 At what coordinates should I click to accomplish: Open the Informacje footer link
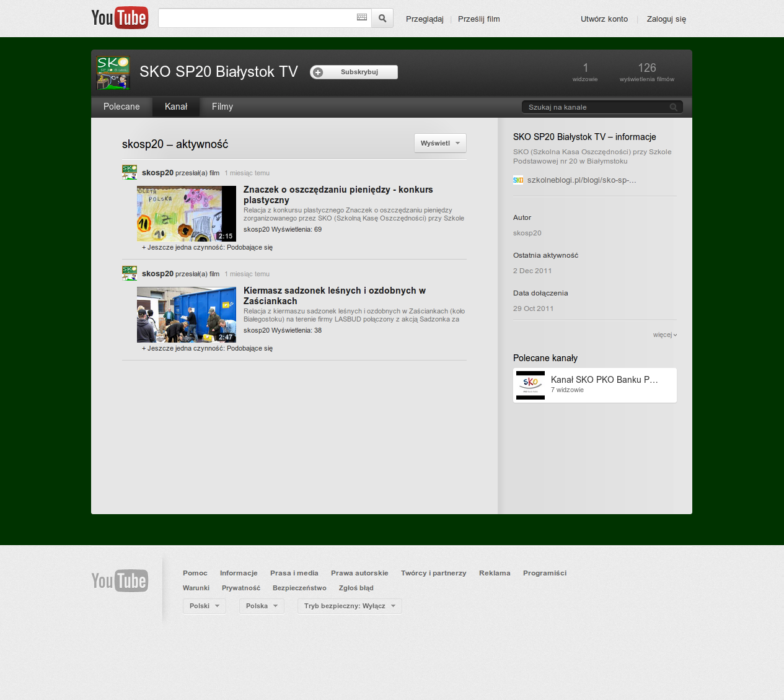[239, 573]
